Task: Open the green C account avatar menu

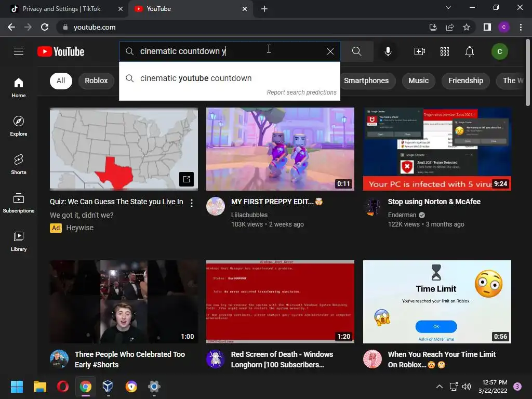Action: tap(499, 51)
